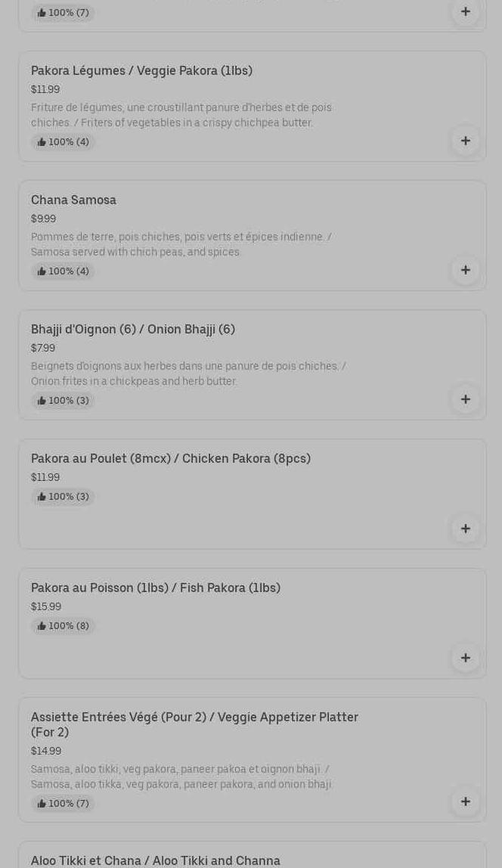Add Onion Bhajji (6) to cart
502x868 pixels.
465,399
